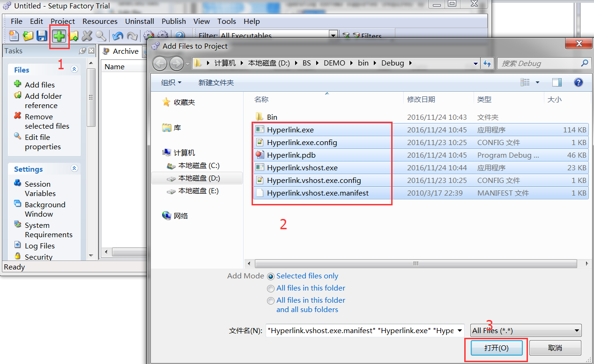
Task: Click the 'Add files' task link
Action: click(40, 85)
